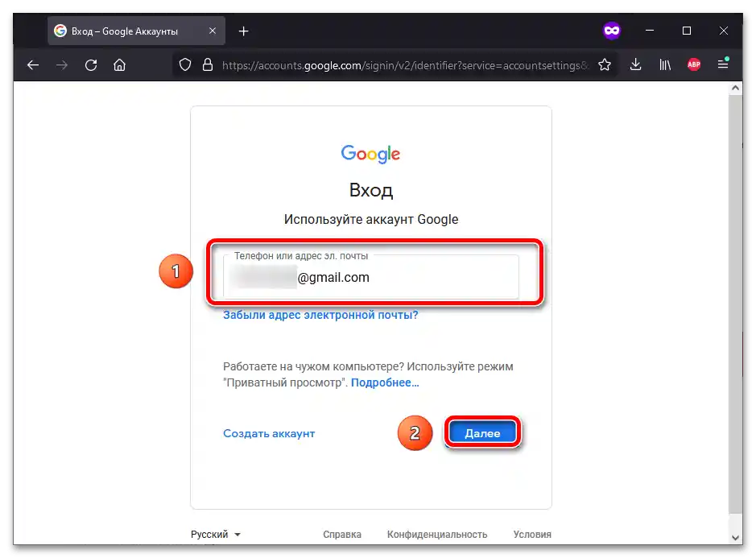Close the Google Accounts sign-in tab

pyautogui.click(x=213, y=31)
